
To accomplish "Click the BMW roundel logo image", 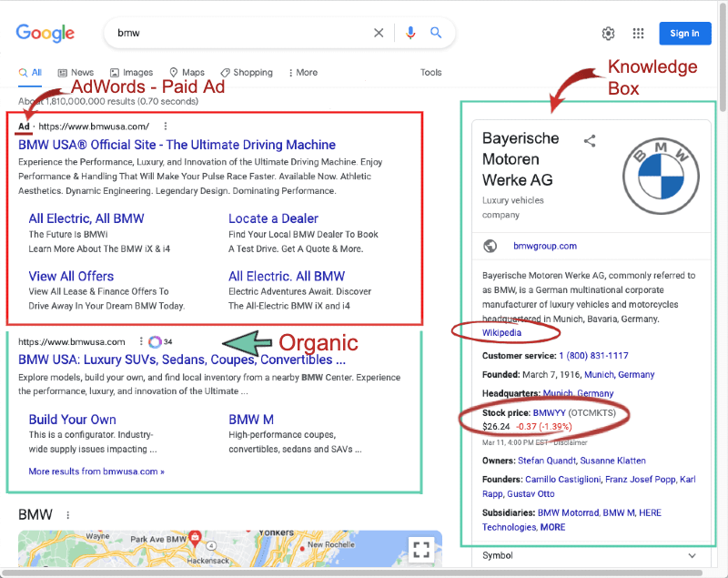I will [661, 176].
